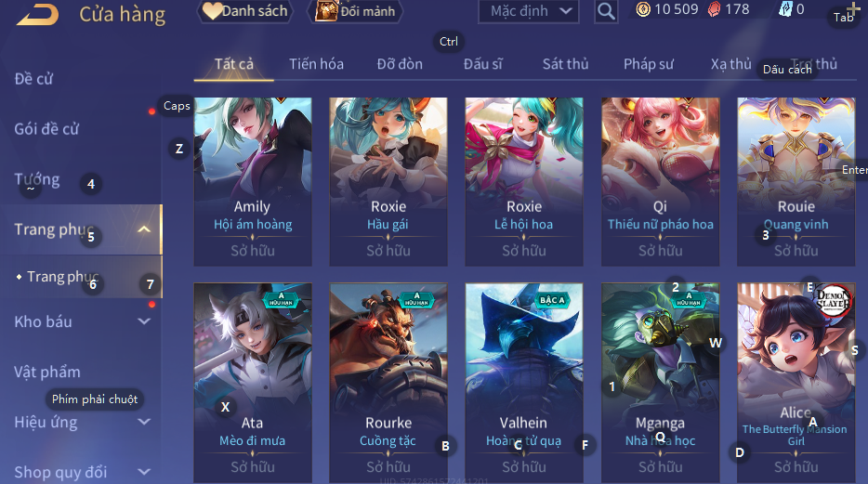This screenshot has width=868, height=484.
Task: Switch to the Tiến hóa tab
Action: pos(316,64)
